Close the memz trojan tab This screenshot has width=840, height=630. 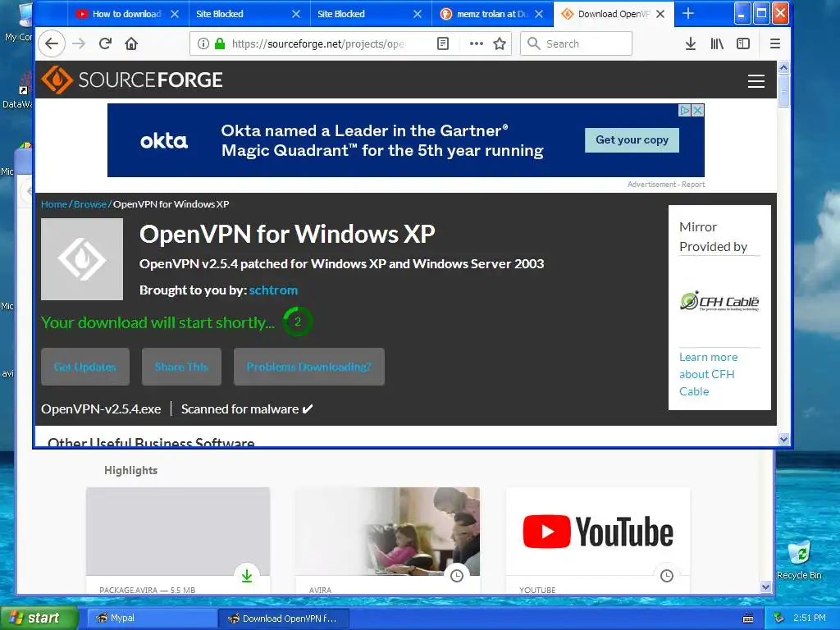[539, 14]
